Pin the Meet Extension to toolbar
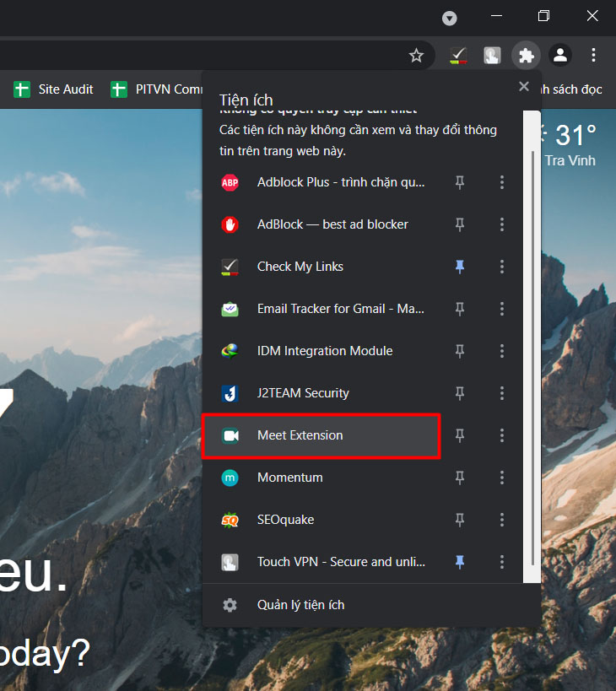The width and height of the screenshot is (616, 691). click(460, 435)
